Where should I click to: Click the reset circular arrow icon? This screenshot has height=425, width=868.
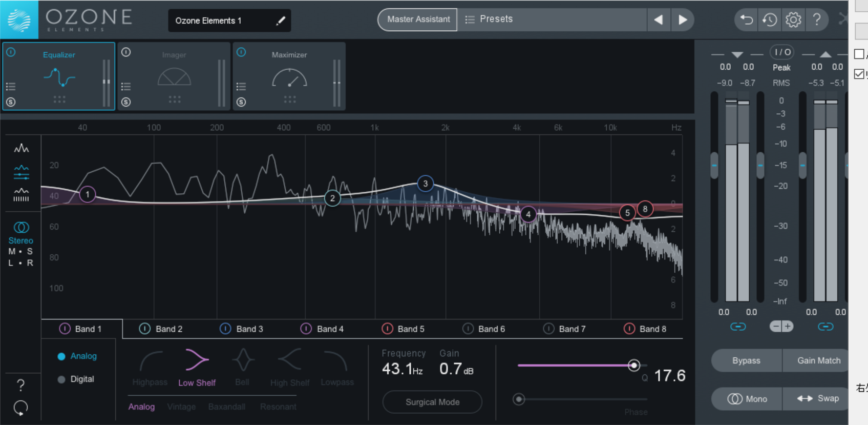[x=20, y=408]
